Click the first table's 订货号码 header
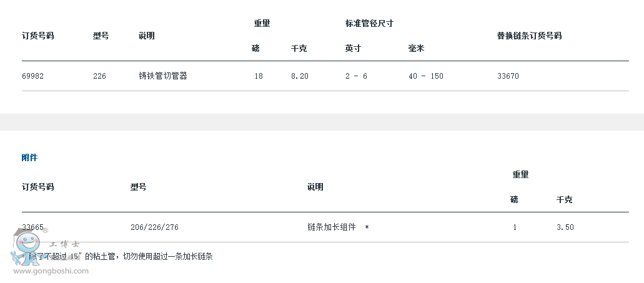The width and height of the screenshot is (644, 283). 37,36
